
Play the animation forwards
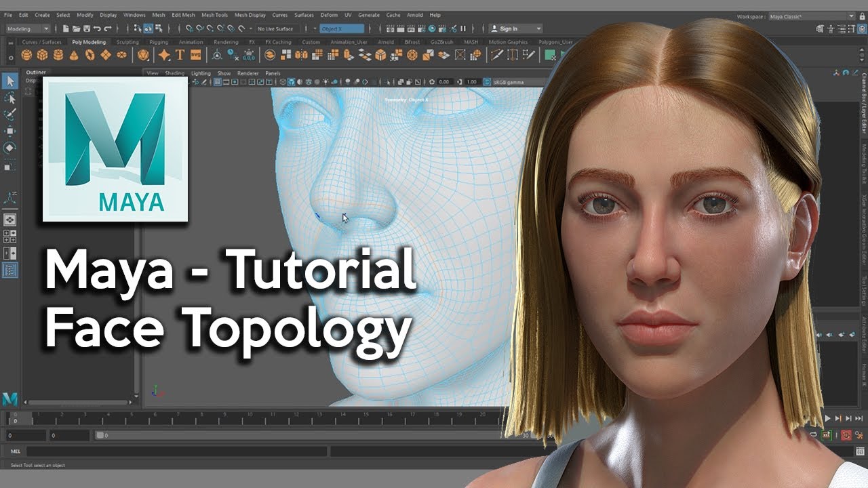click(827, 418)
